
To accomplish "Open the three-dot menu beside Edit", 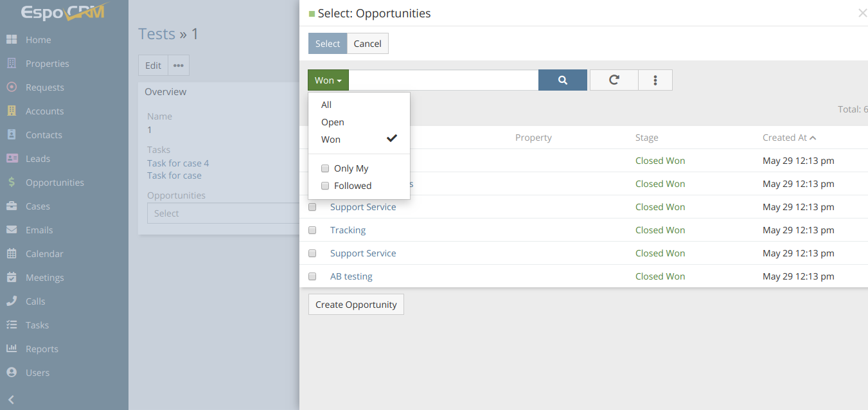I will click(179, 66).
